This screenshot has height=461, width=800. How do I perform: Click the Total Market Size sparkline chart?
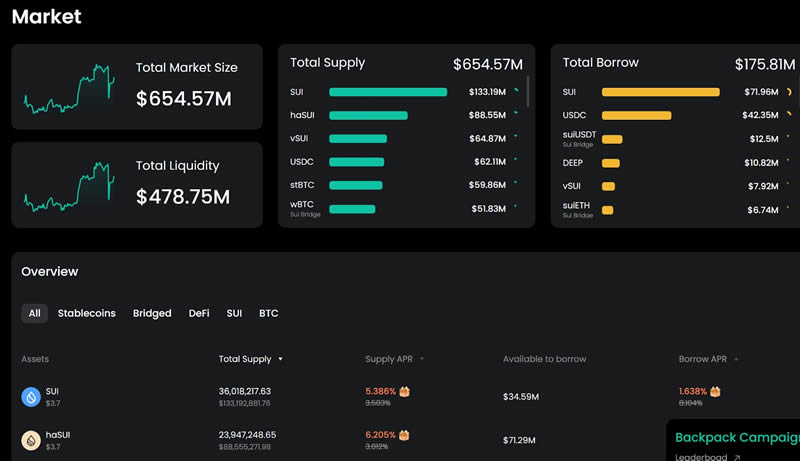click(x=69, y=89)
